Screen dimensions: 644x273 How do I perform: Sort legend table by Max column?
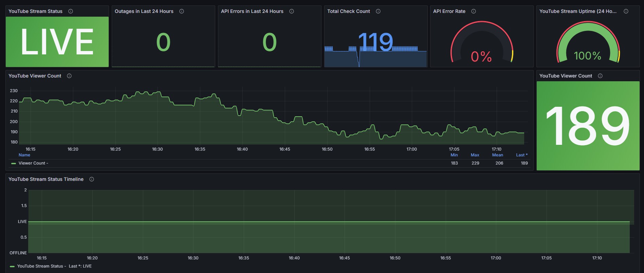click(475, 155)
